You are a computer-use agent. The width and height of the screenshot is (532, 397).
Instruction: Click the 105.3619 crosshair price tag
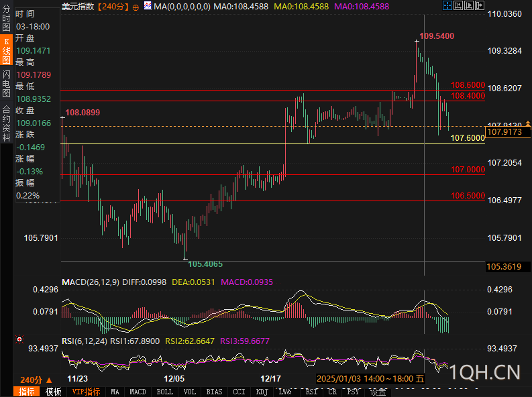click(508, 266)
